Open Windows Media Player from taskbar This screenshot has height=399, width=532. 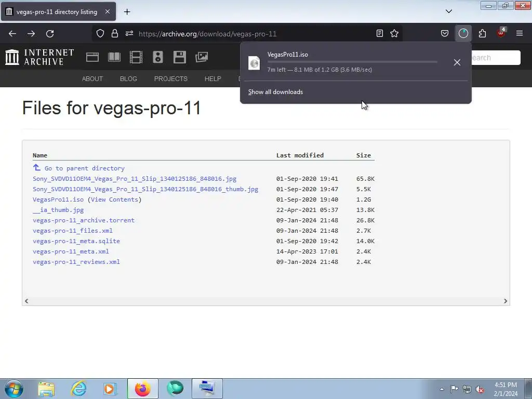110,389
